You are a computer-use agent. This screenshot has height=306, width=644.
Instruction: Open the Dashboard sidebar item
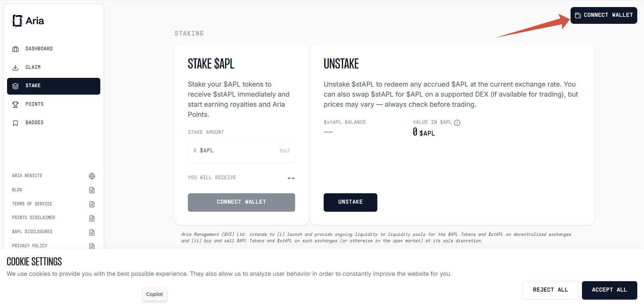39,49
